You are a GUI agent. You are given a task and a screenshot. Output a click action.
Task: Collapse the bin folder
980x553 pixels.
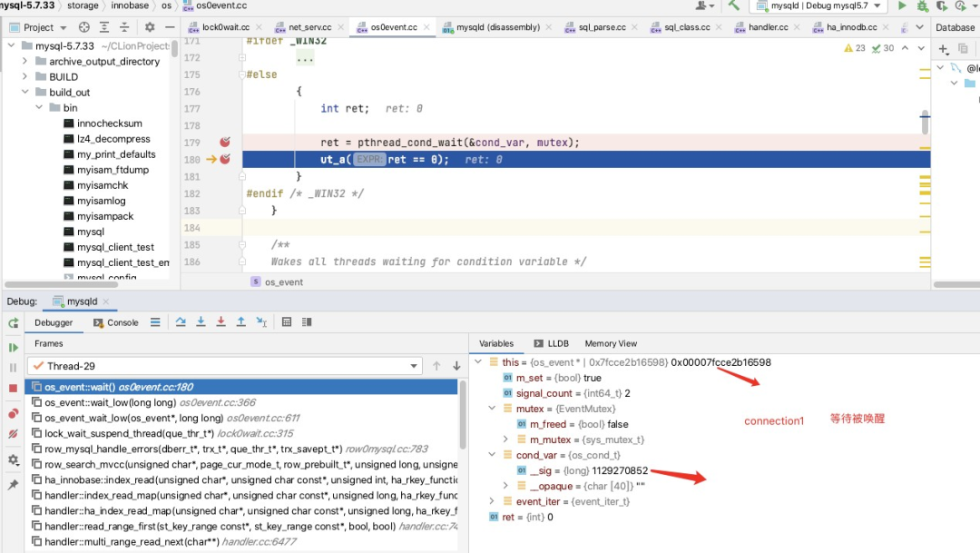pyautogui.click(x=39, y=107)
